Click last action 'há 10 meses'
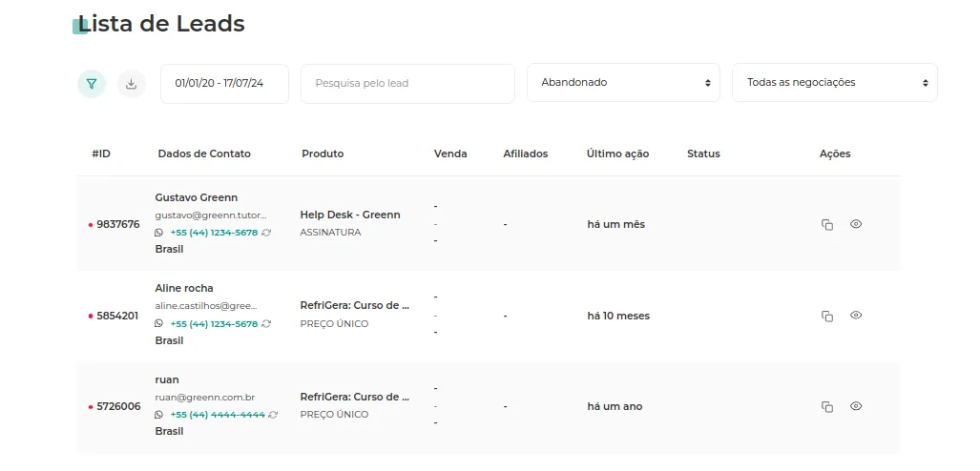Screen dimensions: 980x471 pos(618,317)
